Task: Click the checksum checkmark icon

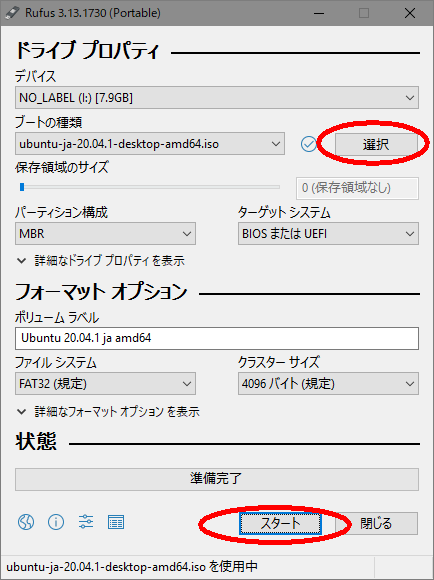Action: point(309,144)
